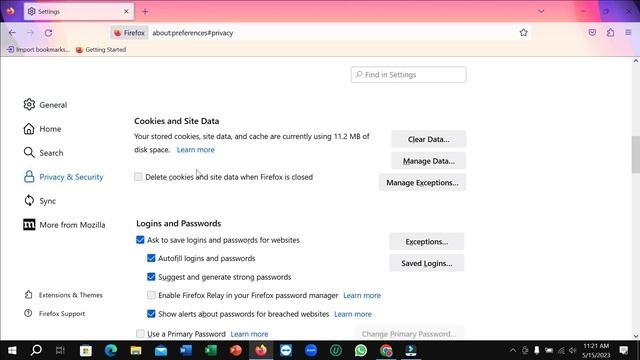Open volume control in system tray
Viewport: 640px width, 360px height.
pos(572,350)
